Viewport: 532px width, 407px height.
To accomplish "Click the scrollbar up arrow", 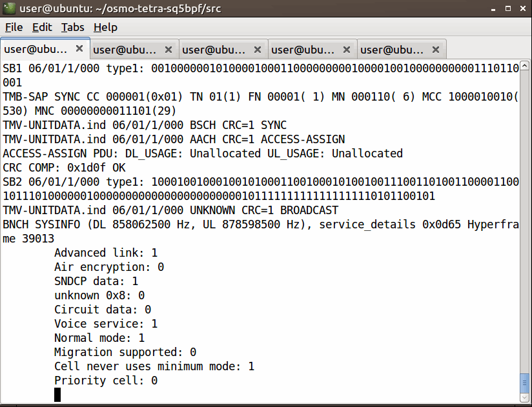I will tap(525, 66).
